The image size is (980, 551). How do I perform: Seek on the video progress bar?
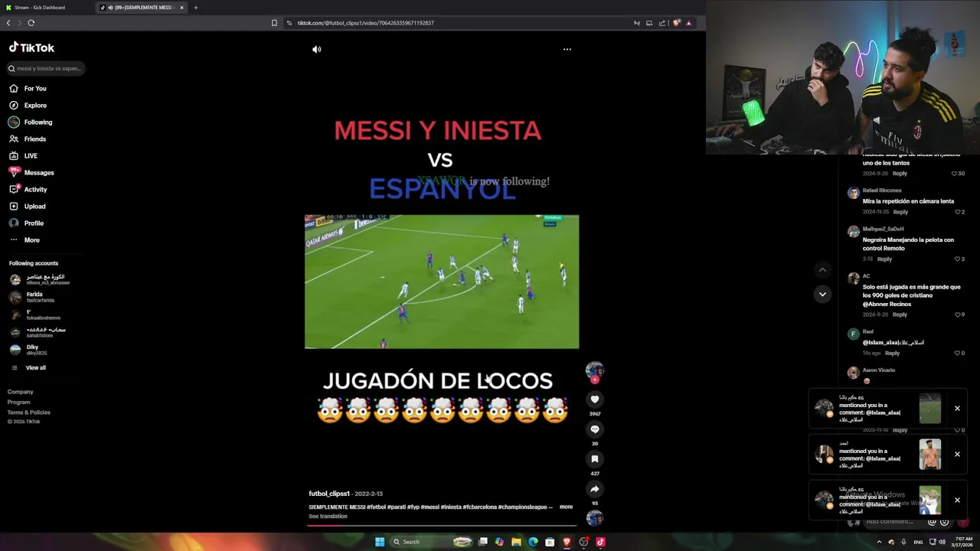point(443,526)
